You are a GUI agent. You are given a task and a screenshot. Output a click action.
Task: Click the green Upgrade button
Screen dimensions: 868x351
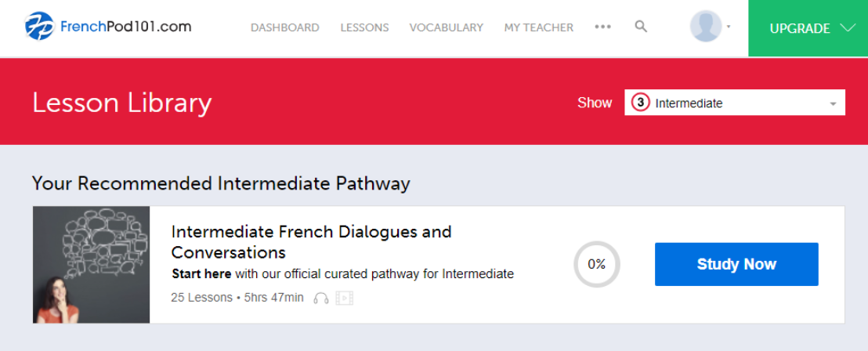(799, 28)
